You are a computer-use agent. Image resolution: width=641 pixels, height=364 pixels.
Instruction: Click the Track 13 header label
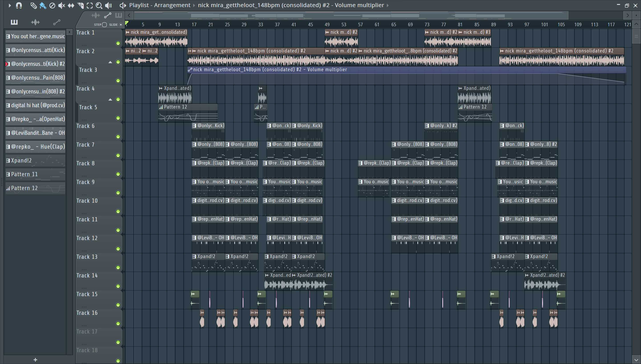pos(87,257)
